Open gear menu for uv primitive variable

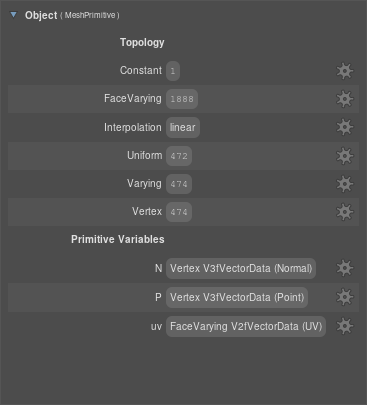click(345, 326)
